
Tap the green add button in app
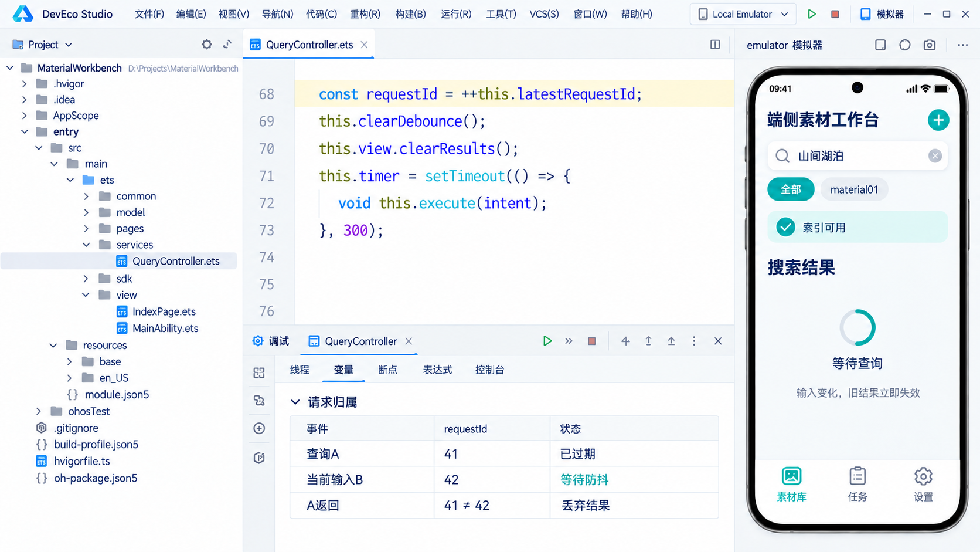pos(938,120)
